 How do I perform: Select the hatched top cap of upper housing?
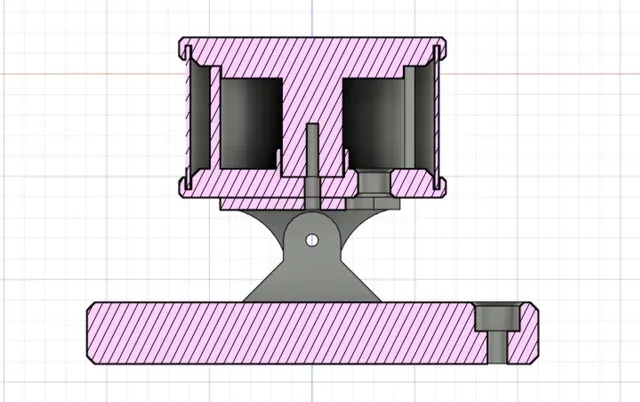[312, 57]
